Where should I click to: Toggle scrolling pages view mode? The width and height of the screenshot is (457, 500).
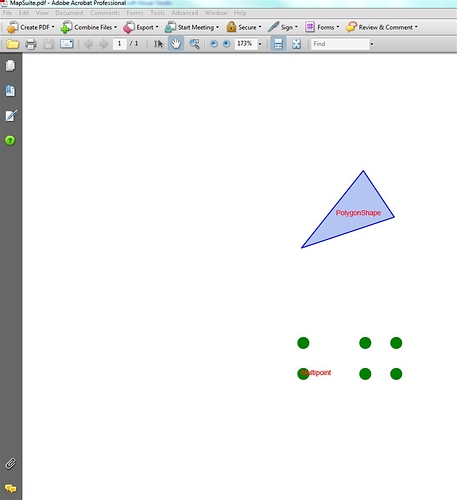click(278, 44)
